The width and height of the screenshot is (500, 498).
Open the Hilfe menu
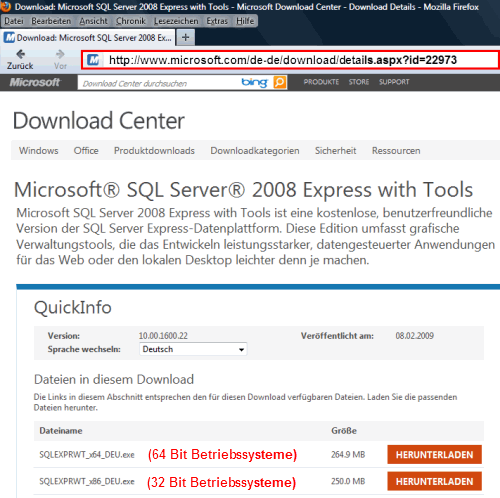click(245, 21)
